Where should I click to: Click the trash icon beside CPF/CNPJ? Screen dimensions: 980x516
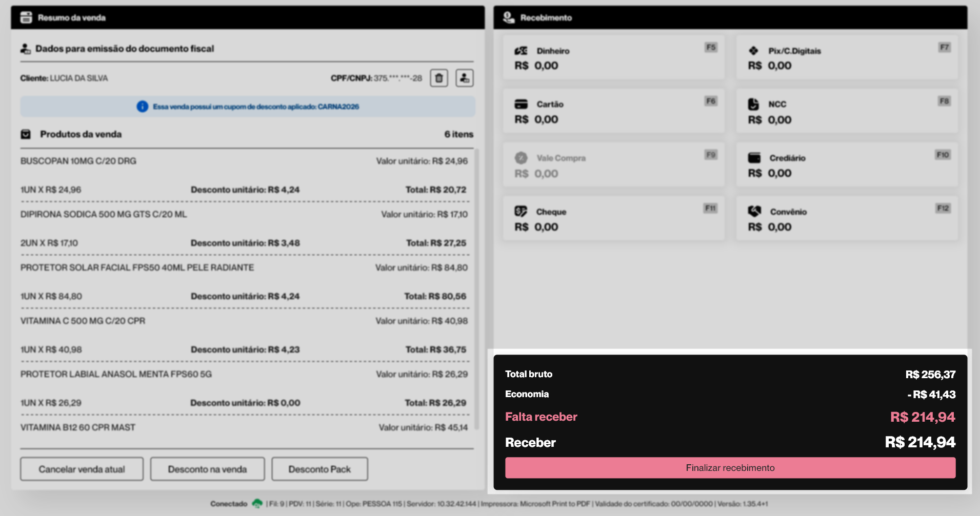click(x=438, y=78)
